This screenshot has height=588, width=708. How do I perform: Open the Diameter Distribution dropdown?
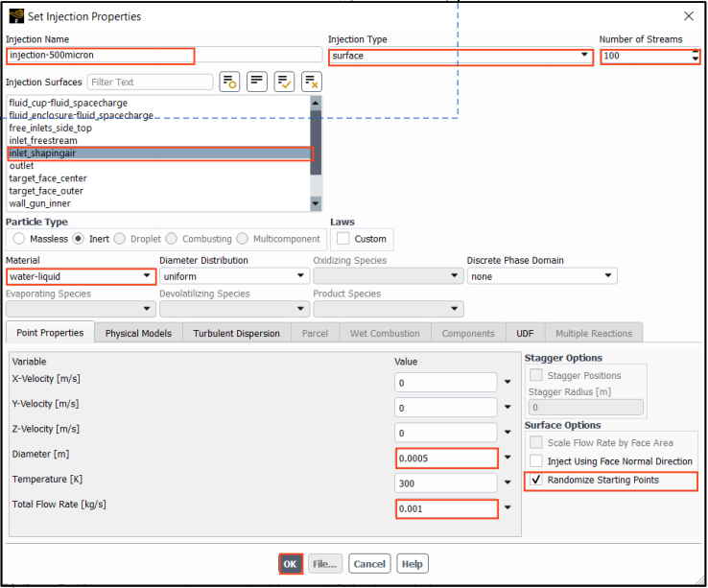(299, 276)
